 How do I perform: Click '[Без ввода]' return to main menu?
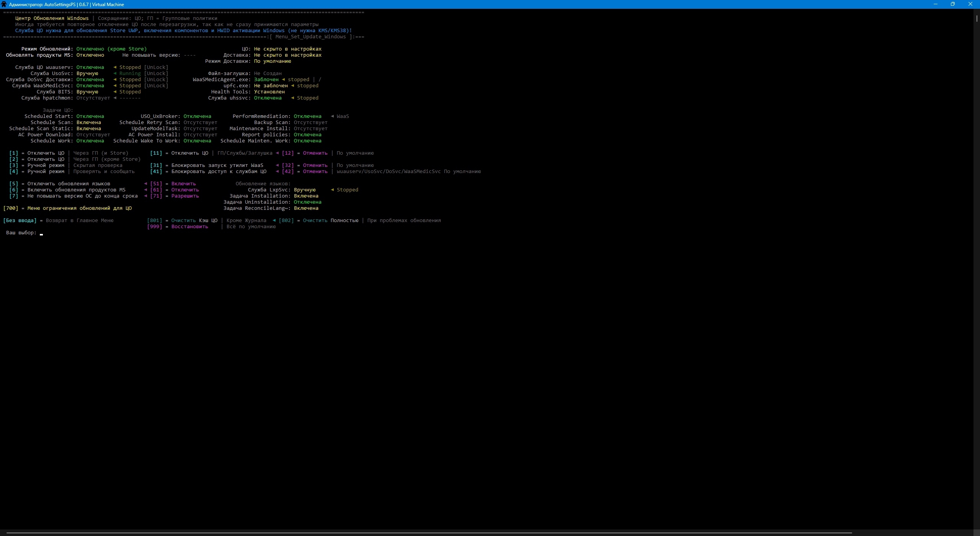pyautogui.click(x=20, y=221)
